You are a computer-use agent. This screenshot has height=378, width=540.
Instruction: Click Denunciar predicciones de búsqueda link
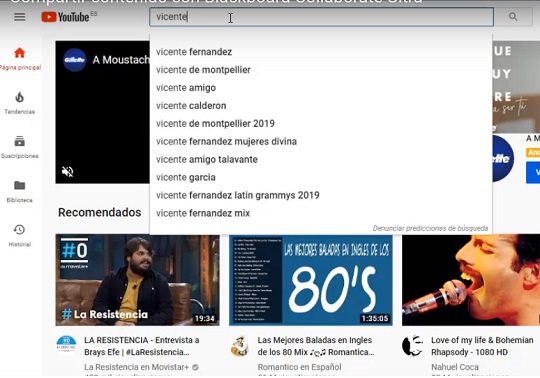(430, 228)
